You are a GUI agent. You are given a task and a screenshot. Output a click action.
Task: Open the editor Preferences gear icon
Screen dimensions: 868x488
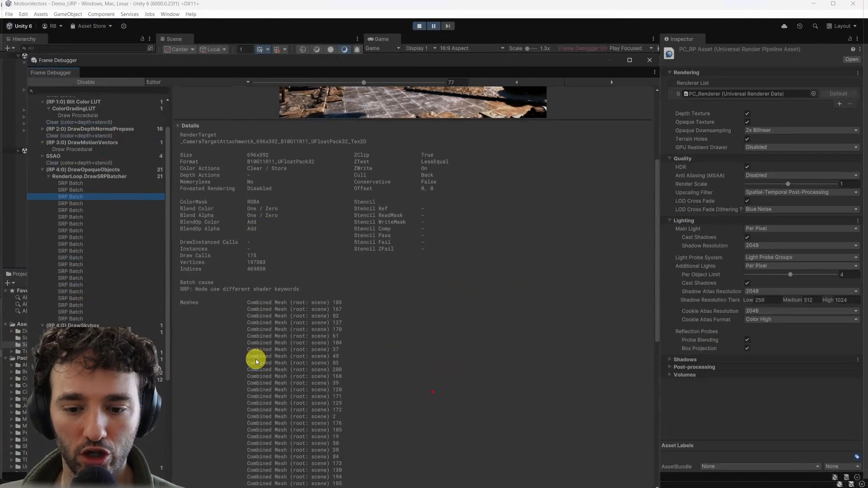pos(123,26)
